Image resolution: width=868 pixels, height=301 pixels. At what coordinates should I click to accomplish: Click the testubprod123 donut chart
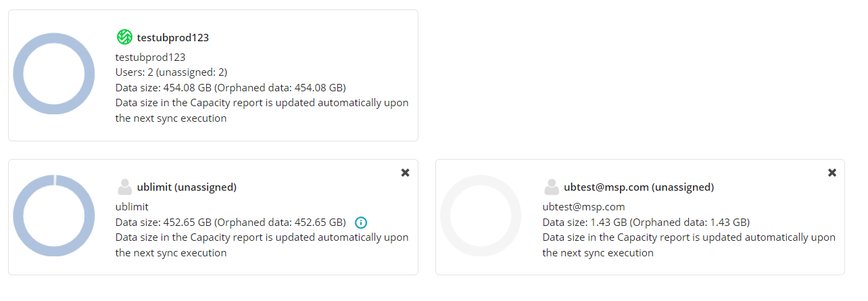click(54, 74)
